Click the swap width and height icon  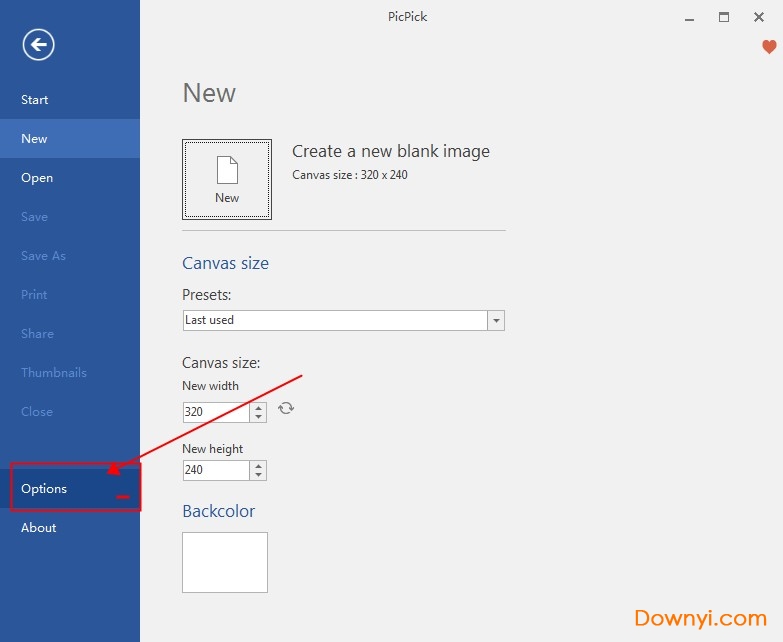[x=286, y=408]
